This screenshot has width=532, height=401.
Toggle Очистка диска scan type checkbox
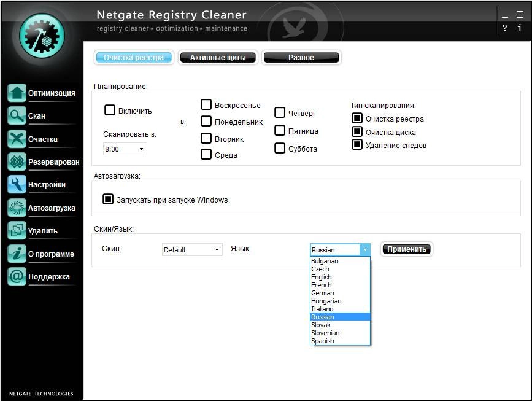(357, 131)
